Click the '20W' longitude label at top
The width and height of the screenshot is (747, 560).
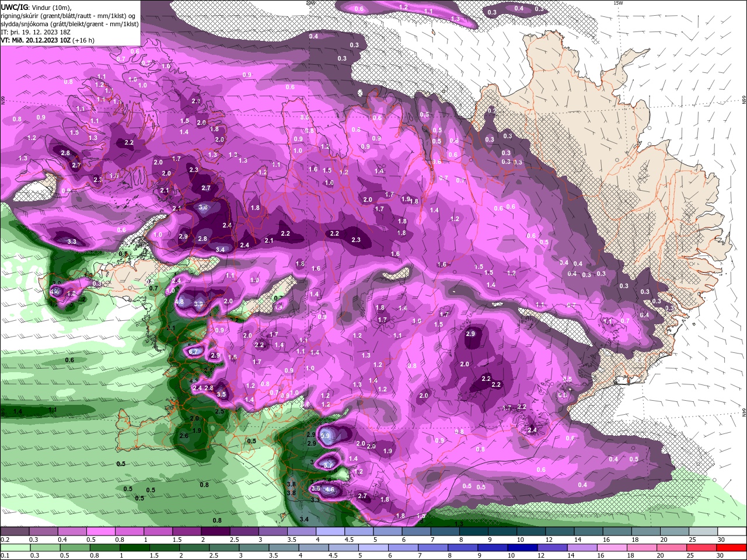click(310, 2)
